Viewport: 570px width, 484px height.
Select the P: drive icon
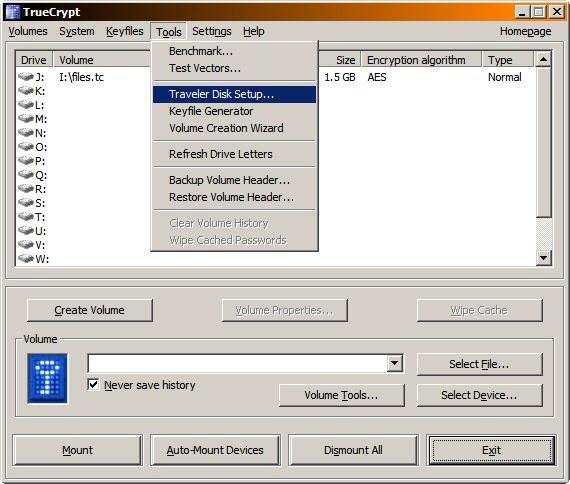coord(25,161)
